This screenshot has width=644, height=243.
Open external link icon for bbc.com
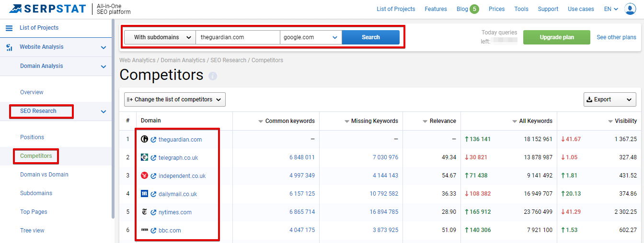153,231
